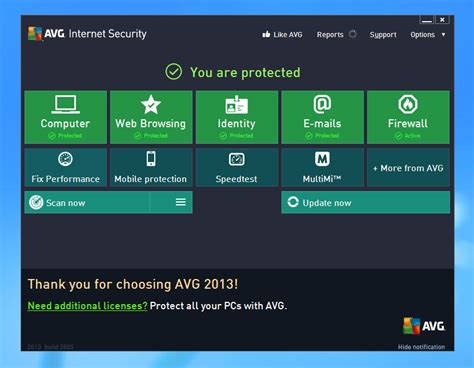Open the Firewall flame tile

pos(408,117)
